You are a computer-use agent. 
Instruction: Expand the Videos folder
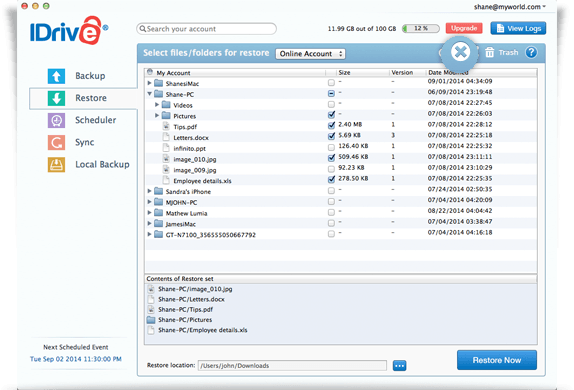(157, 105)
